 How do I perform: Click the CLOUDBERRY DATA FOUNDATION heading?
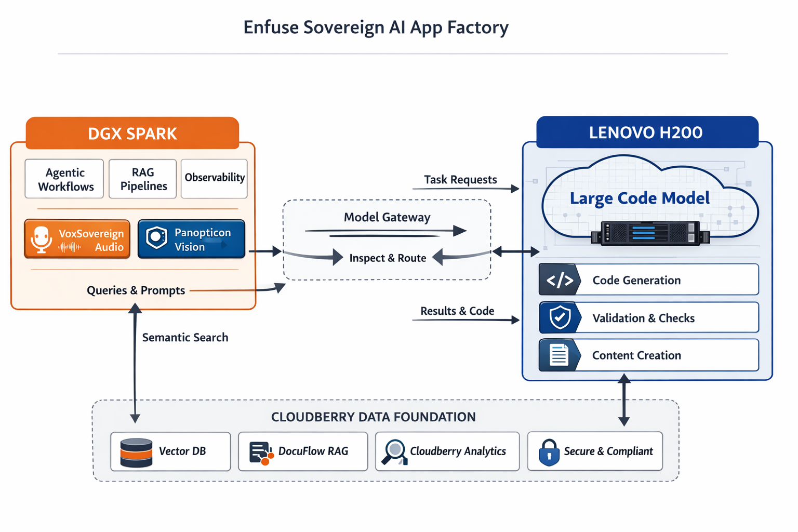coord(374,417)
